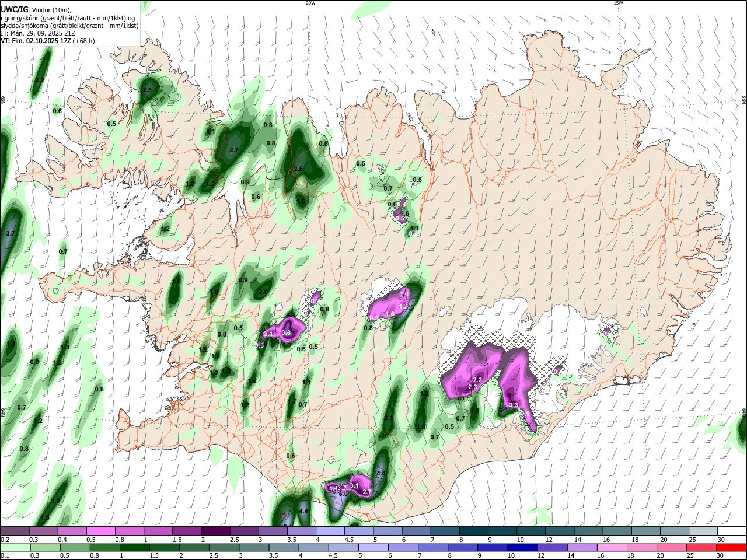Select the 'IT: Mán. 29. 09. 2025 21Z' line
Screen dimensions: 747x560
click(x=37, y=33)
